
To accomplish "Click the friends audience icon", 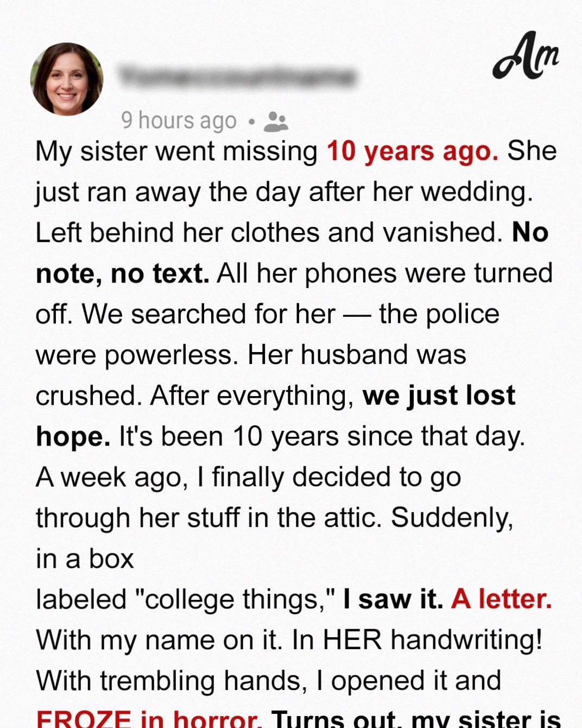I will (x=276, y=122).
